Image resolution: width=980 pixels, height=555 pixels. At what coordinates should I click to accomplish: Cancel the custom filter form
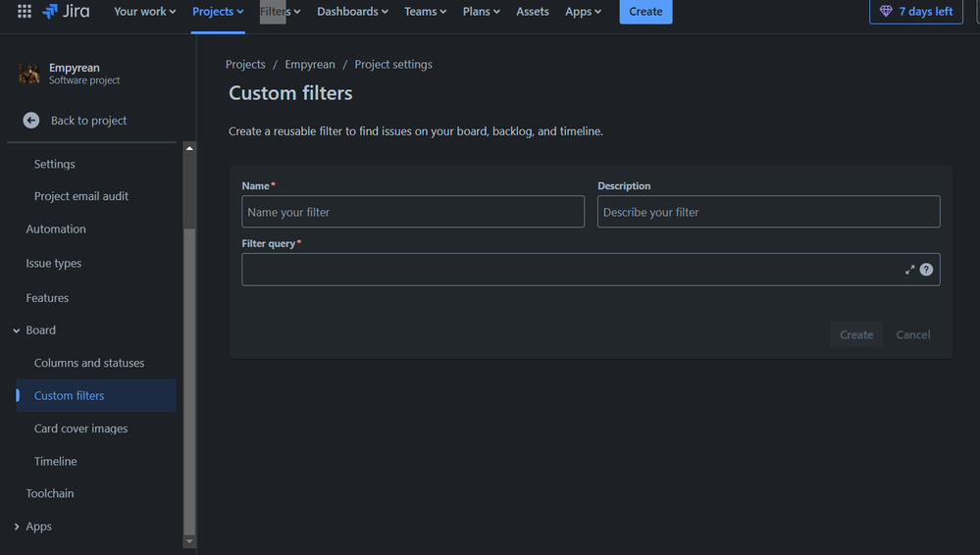pos(912,335)
